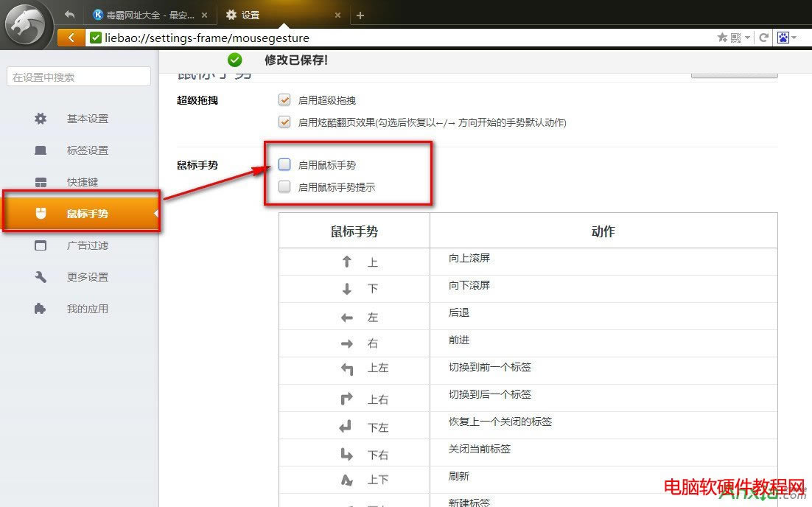Disable the 启用超级拖拽 checkbox
This screenshot has width=812, height=507.
pos(284,100)
